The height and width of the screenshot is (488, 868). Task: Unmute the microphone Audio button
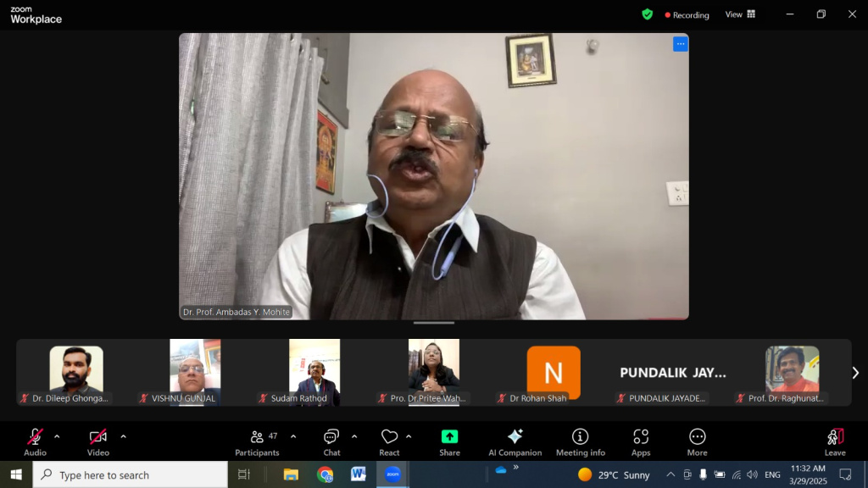(35, 441)
